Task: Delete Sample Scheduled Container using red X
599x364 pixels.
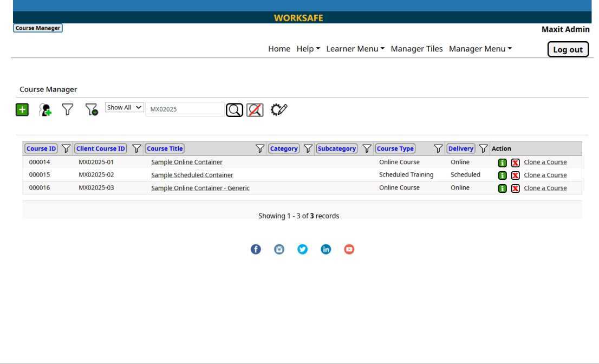Action: coord(515,175)
